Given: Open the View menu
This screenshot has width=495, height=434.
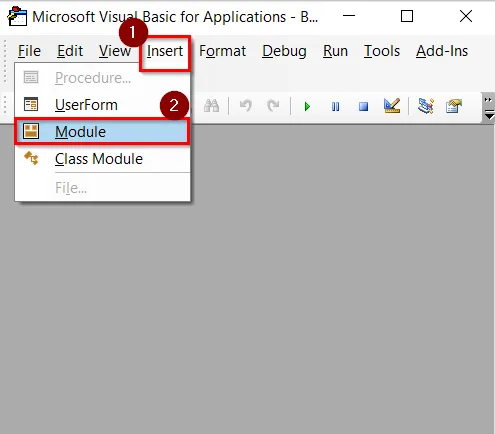Looking at the screenshot, I should pos(115,51).
